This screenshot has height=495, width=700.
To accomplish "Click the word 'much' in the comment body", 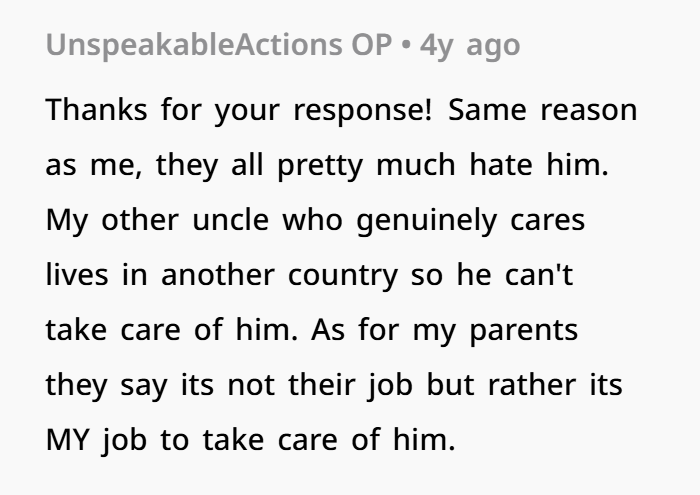I will 416,165.
